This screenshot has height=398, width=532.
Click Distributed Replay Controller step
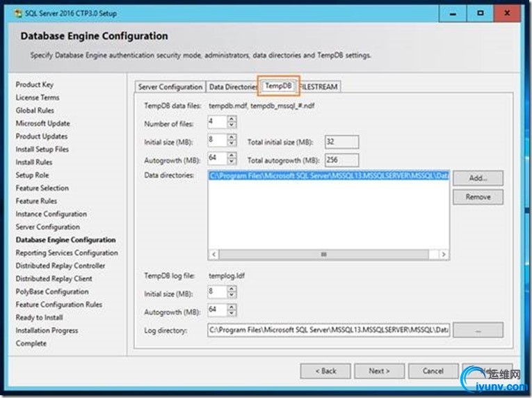61,266
